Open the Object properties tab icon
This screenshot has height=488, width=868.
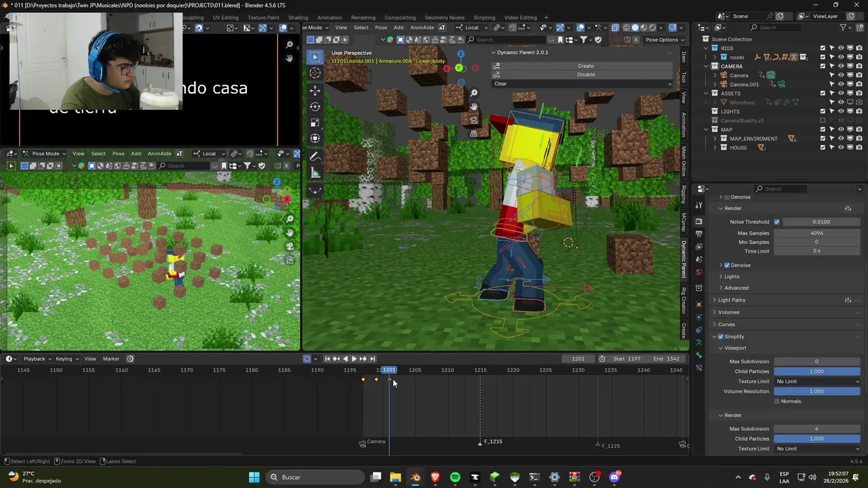pyautogui.click(x=699, y=304)
